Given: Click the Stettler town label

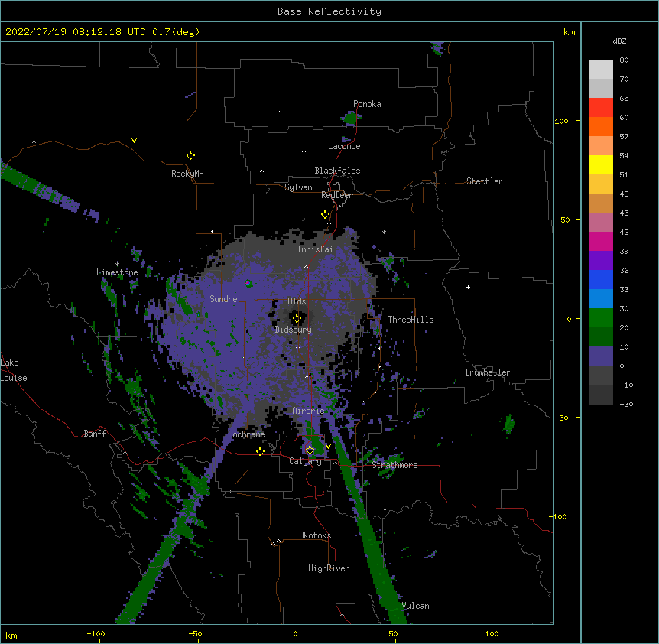Looking at the screenshot, I should 485,181.
